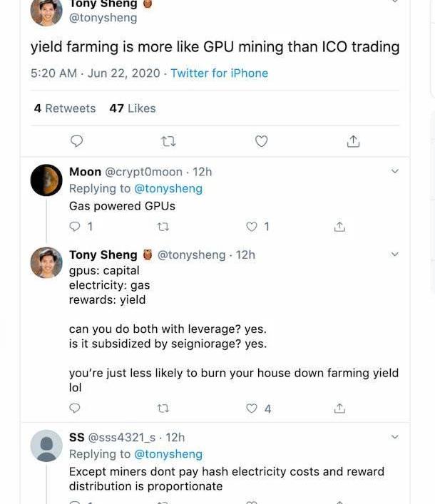Reply to Moon's Gas powered GPUs comment
435x504 pixels.
point(75,227)
